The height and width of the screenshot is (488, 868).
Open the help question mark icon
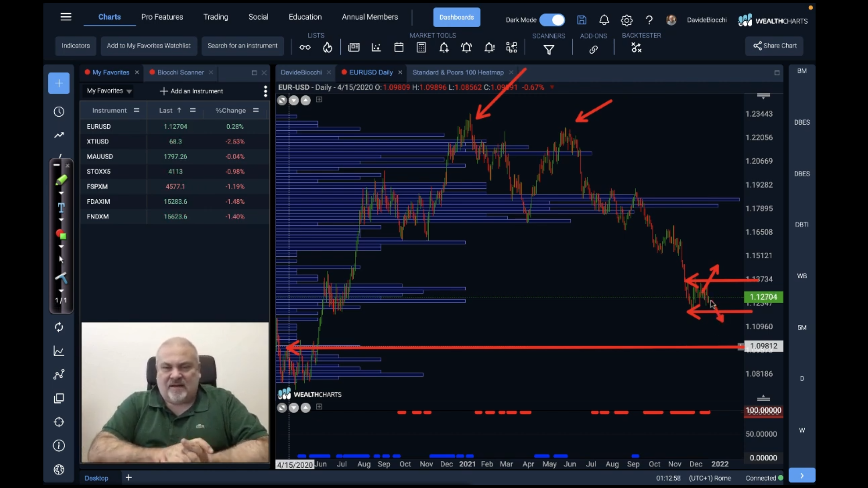[x=649, y=20]
